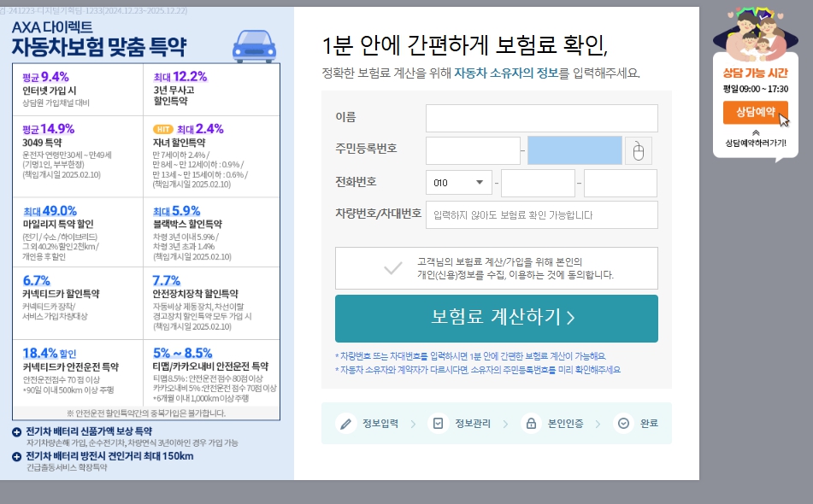Click the 안전운전 할인특약 중복가입 불가 notice

145,413
